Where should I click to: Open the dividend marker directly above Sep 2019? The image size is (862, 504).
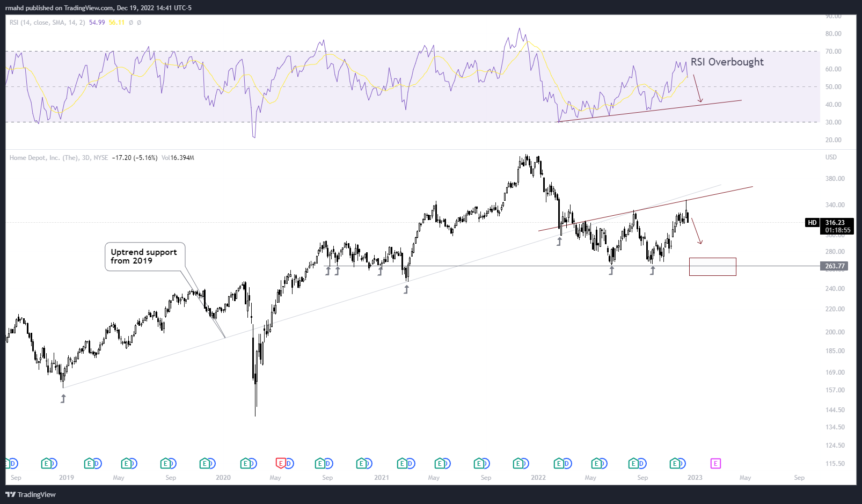click(x=172, y=463)
